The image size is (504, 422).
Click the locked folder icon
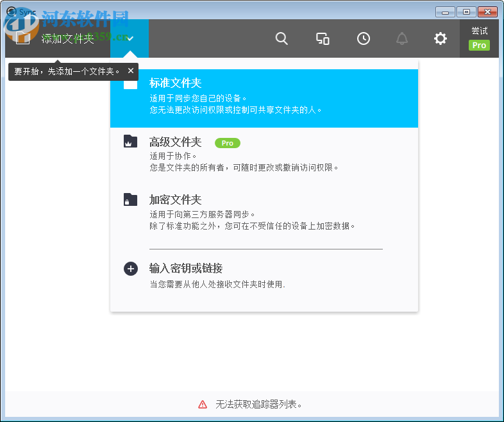[x=130, y=199]
